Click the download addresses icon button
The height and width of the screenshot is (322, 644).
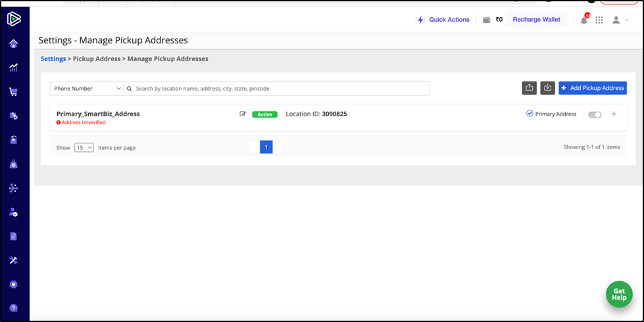tap(547, 88)
